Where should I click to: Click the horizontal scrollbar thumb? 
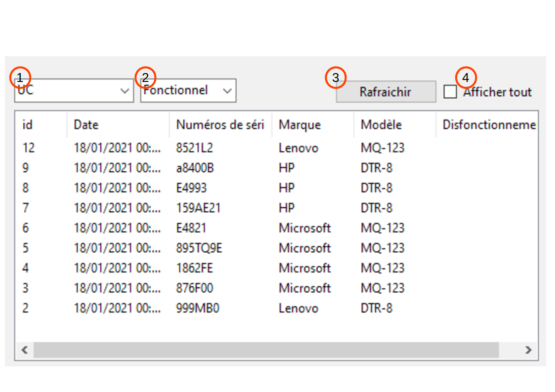point(266,350)
